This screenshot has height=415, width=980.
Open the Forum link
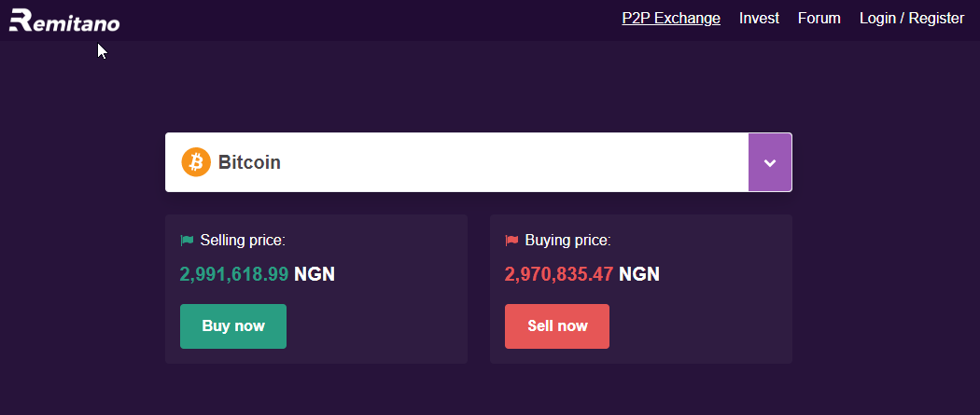tap(819, 18)
